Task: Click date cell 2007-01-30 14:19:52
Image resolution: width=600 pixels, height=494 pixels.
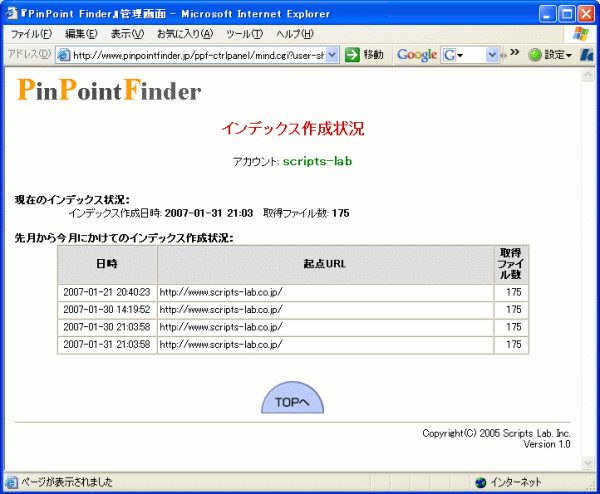Action: click(107, 310)
